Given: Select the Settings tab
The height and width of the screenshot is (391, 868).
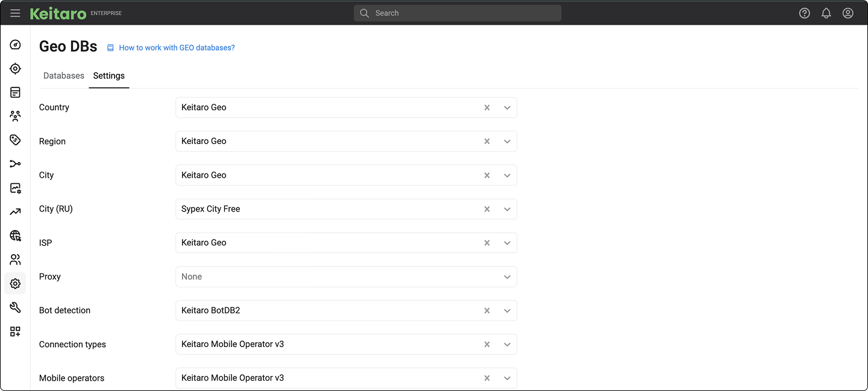Looking at the screenshot, I should point(109,76).
